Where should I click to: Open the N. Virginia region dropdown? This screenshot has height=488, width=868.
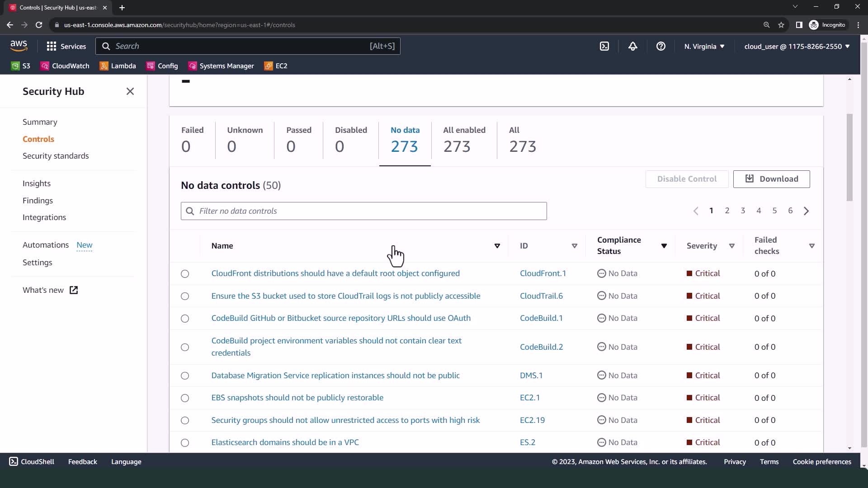[x=704, y=46]
